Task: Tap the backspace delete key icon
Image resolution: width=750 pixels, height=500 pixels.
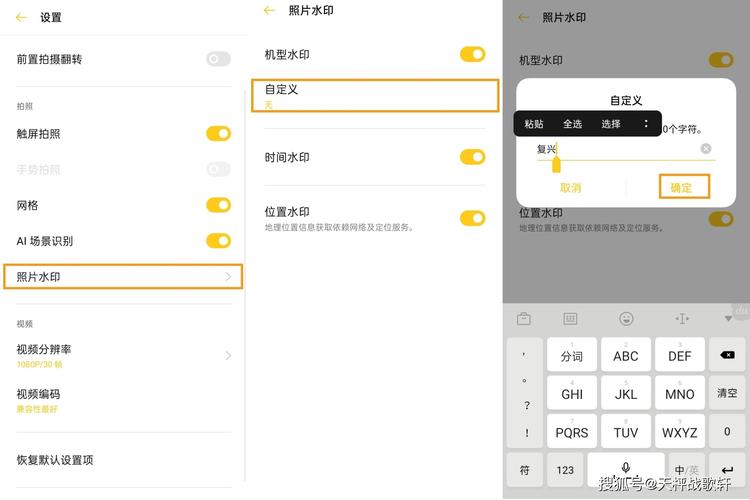Action: (x=727, y=355)
